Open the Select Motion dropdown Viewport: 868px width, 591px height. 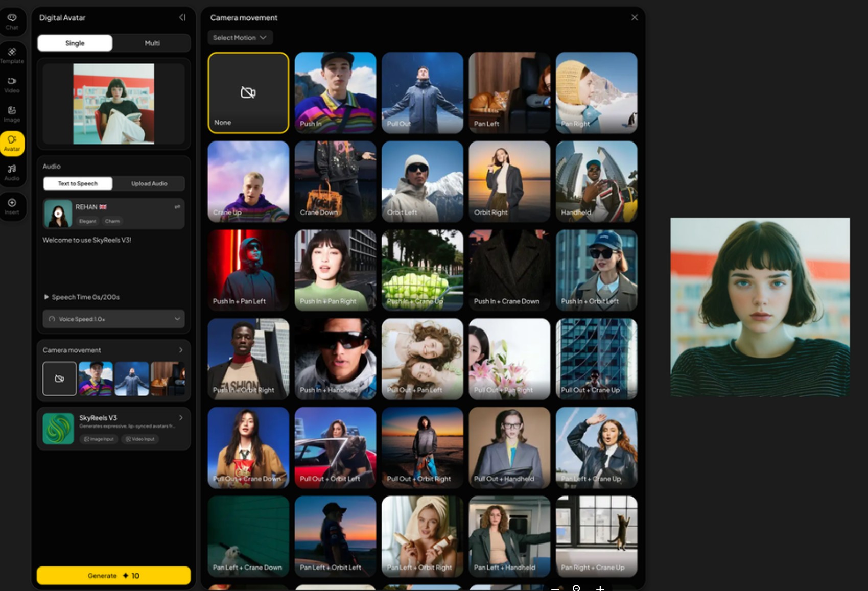click(x=240, y=38)
